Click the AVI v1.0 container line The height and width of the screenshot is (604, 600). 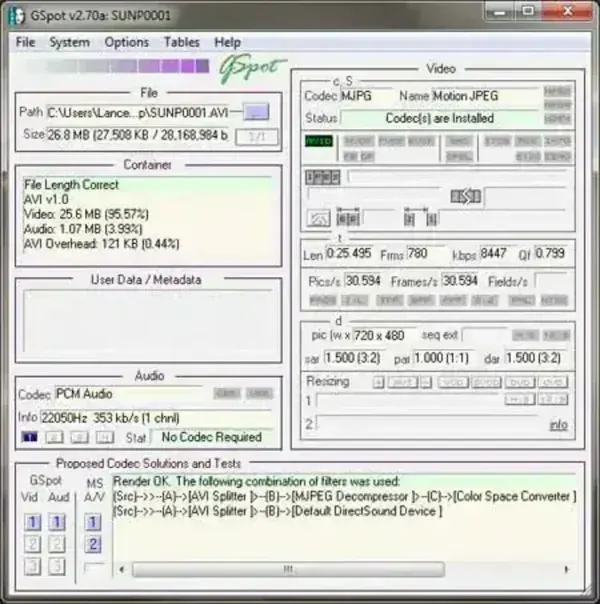coord(46,200)
